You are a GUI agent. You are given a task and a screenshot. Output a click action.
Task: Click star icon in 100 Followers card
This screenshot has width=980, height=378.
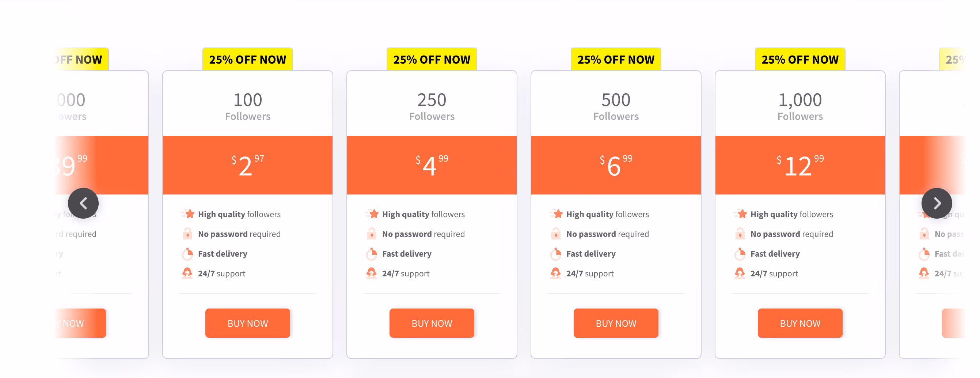188,214
